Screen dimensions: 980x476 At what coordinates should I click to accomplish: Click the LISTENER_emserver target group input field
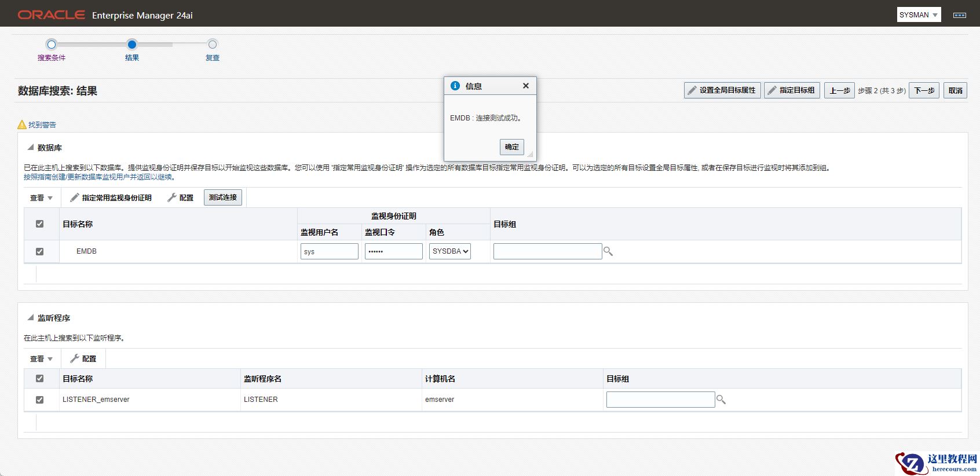(x=661, y=400)
